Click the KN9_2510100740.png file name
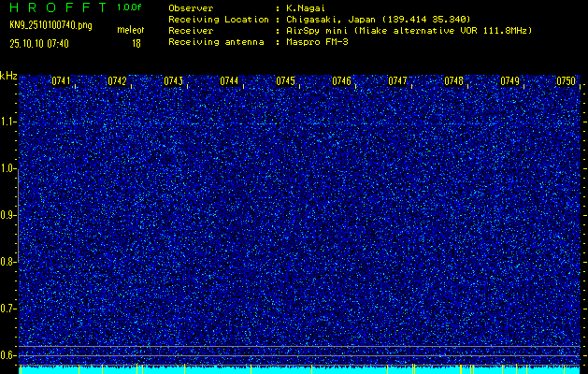 tap(51, 25)
